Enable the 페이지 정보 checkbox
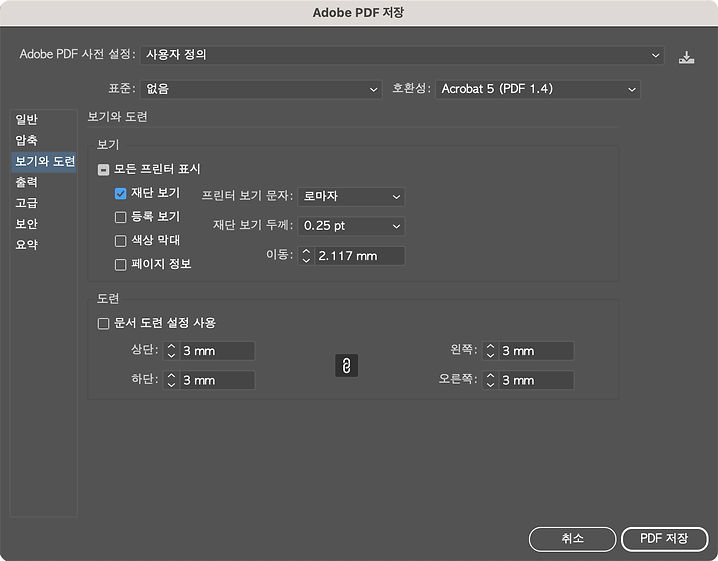The height and width of the screenshot is (561, 718). pos(120,265)
